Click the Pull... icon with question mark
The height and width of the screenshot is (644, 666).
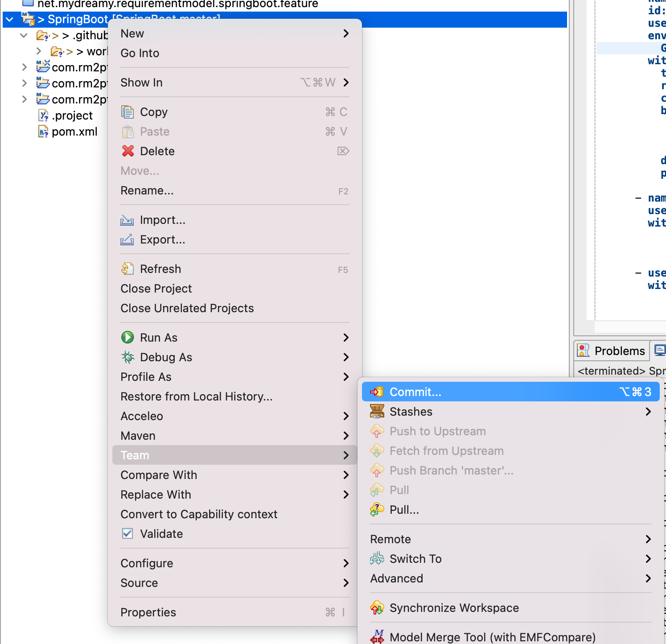point(377,509)
